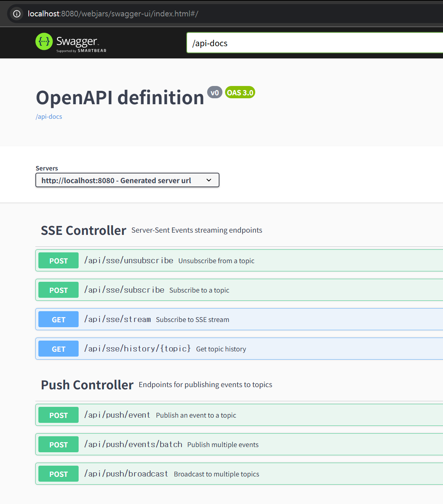Click the Swagger logo icon

point(44,41)
